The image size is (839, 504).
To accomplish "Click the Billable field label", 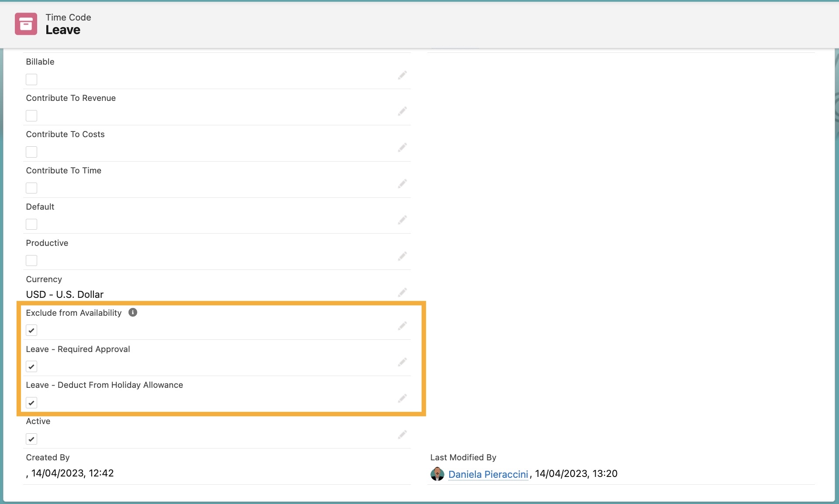I will (x=40, y=62).
